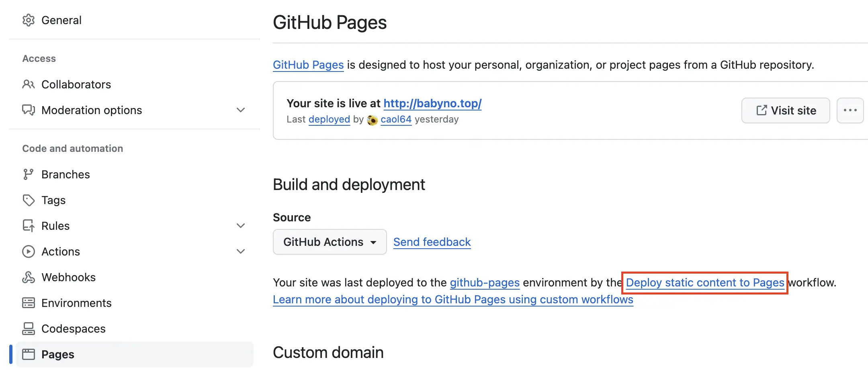The image size is (868, 372).
Task: Click caol64's profile avatar
Action: coord(372,119)
